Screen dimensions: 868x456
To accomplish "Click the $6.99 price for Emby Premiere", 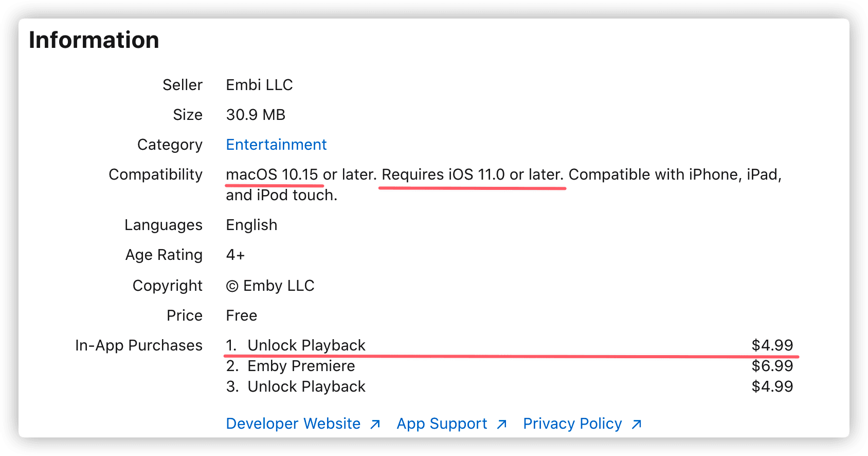I will [x=772, y=366].
